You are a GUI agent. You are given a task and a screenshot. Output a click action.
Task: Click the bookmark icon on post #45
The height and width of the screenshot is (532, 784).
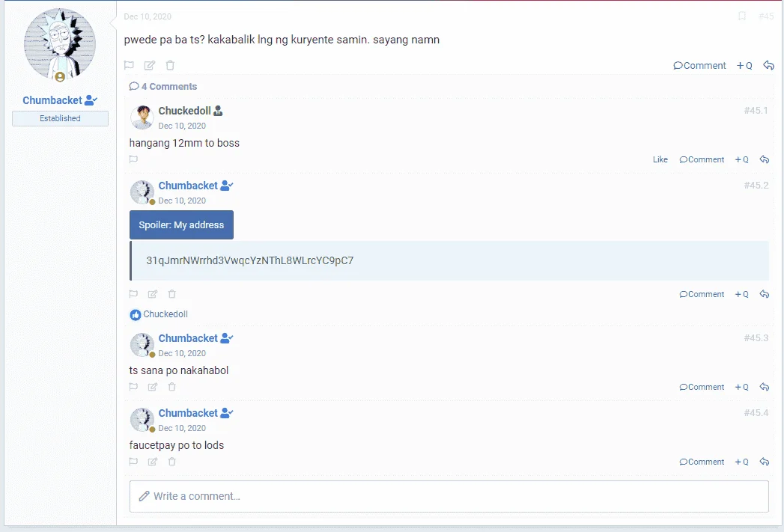tap(742, 16)
